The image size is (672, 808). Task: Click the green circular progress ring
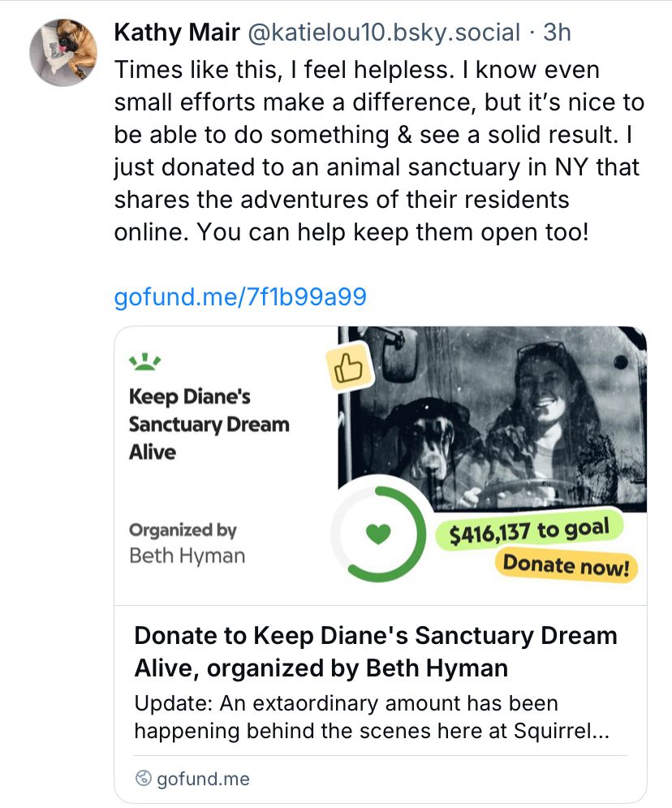click(x=378, y=534)
